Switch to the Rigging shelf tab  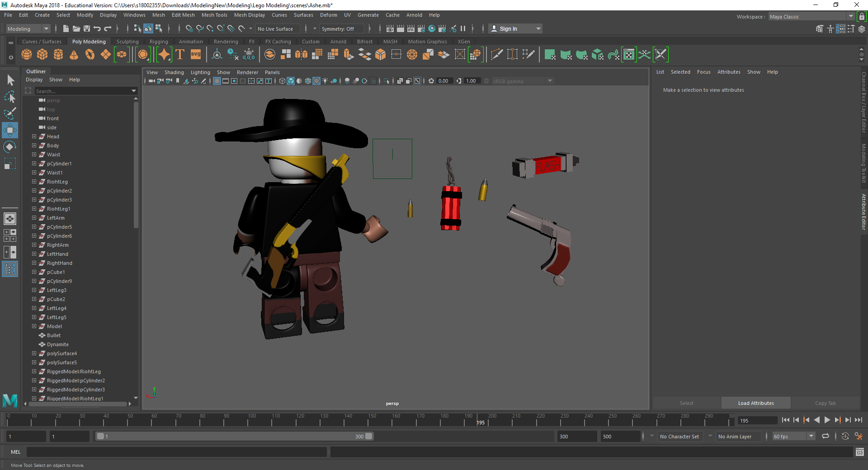159,42
